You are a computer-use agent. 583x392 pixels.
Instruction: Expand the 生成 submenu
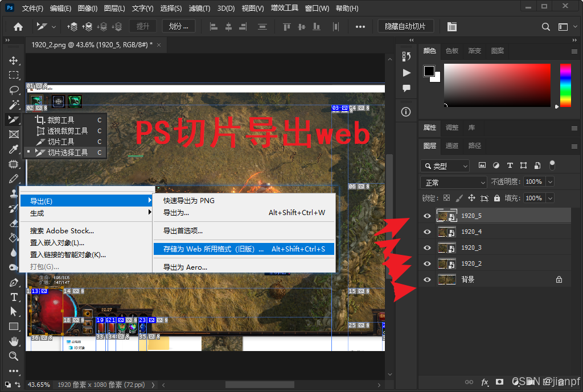86,213
